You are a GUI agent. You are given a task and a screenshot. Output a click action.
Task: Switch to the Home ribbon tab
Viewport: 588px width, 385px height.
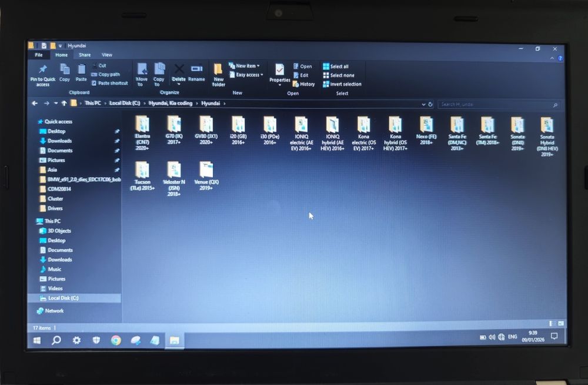(x=62, y=55)
